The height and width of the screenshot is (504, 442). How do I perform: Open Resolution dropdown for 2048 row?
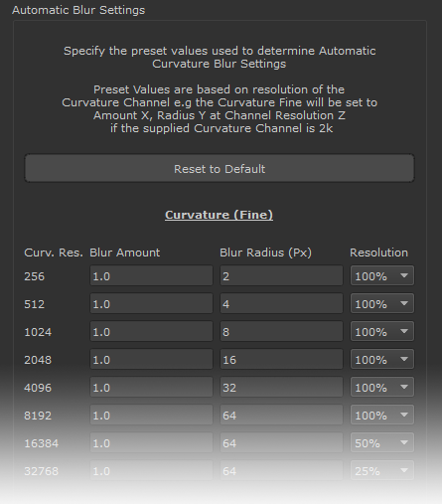382,359
